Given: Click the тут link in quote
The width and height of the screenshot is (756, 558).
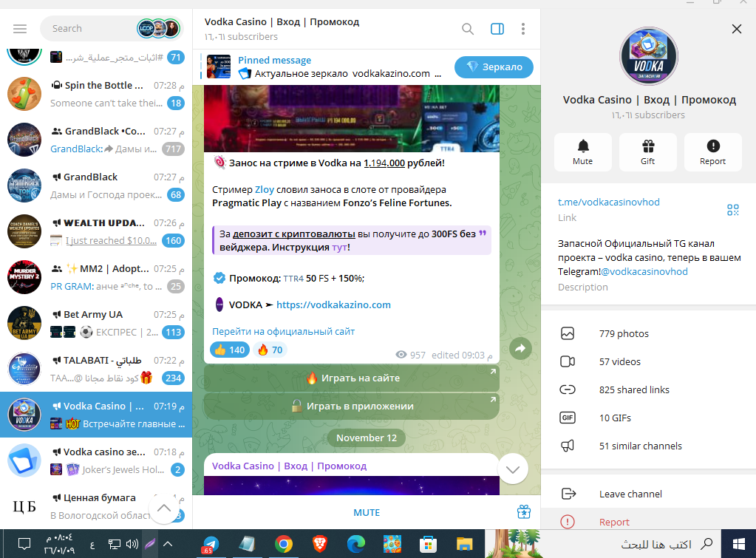Looking at the screenshot, I should [339, 248].
